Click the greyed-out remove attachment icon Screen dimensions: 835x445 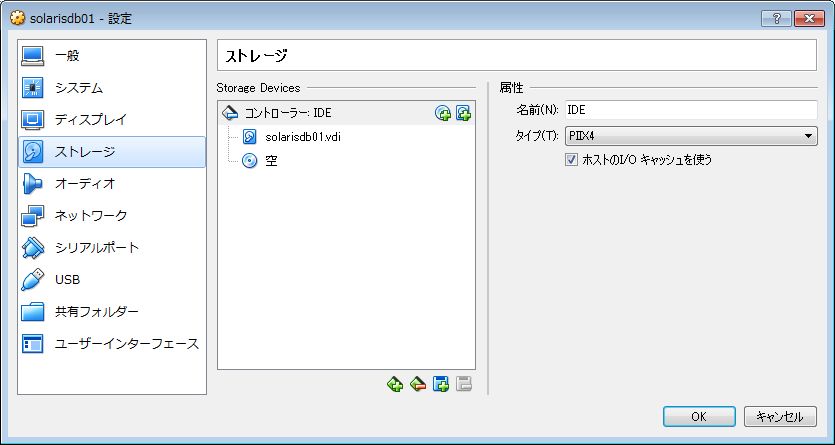[x=464, y=384]
